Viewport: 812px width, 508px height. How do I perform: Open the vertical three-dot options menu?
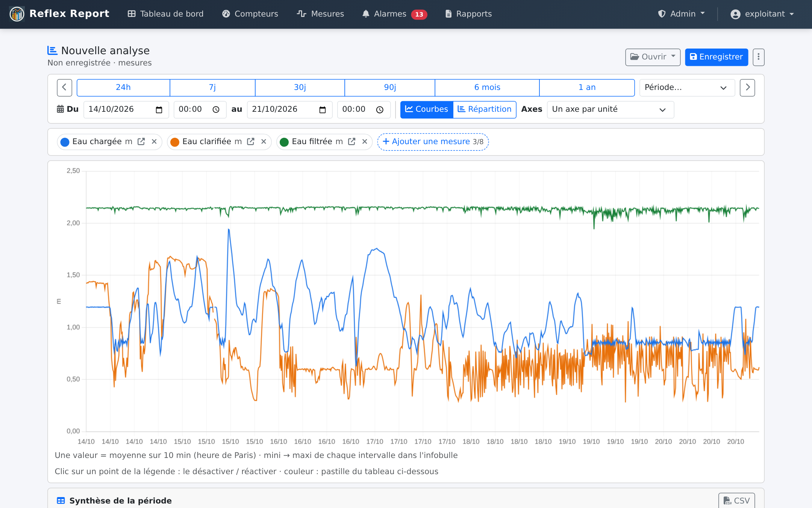pos(758,57)
